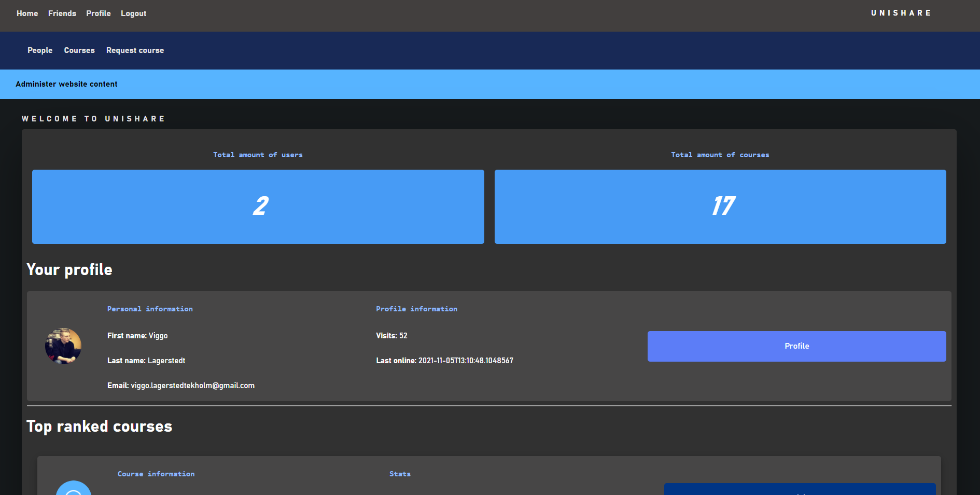Click the total amount of users counter

[258, 207]
